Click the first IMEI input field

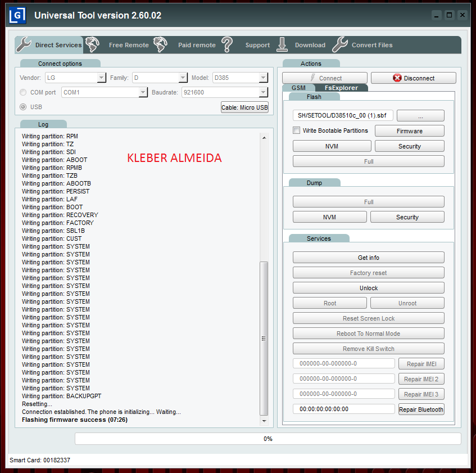click(343, 363)
